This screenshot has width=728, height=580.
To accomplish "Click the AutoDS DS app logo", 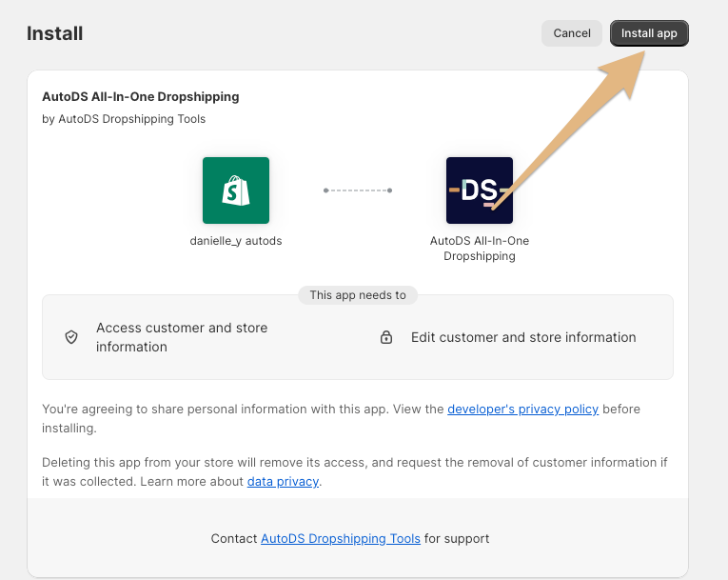I will (x=479, y=190).
